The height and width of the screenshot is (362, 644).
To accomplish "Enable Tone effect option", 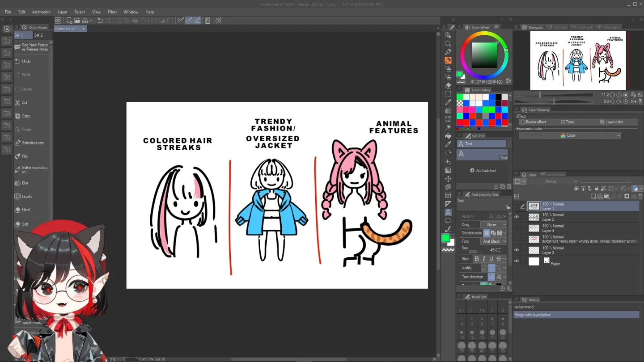I will point(568,122).
